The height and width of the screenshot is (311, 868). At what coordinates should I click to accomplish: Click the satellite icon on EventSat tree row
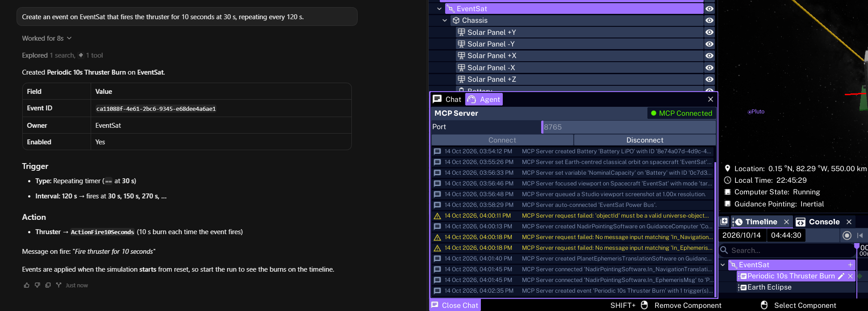pyautogui.click(x=451, y=9)
